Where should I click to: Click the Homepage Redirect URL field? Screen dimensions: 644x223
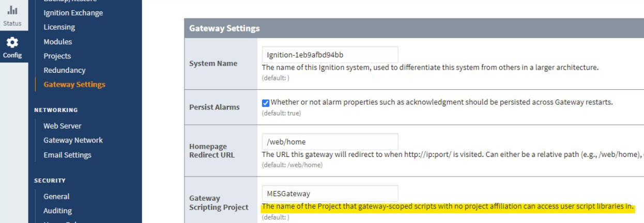click(x=330, y=141)
